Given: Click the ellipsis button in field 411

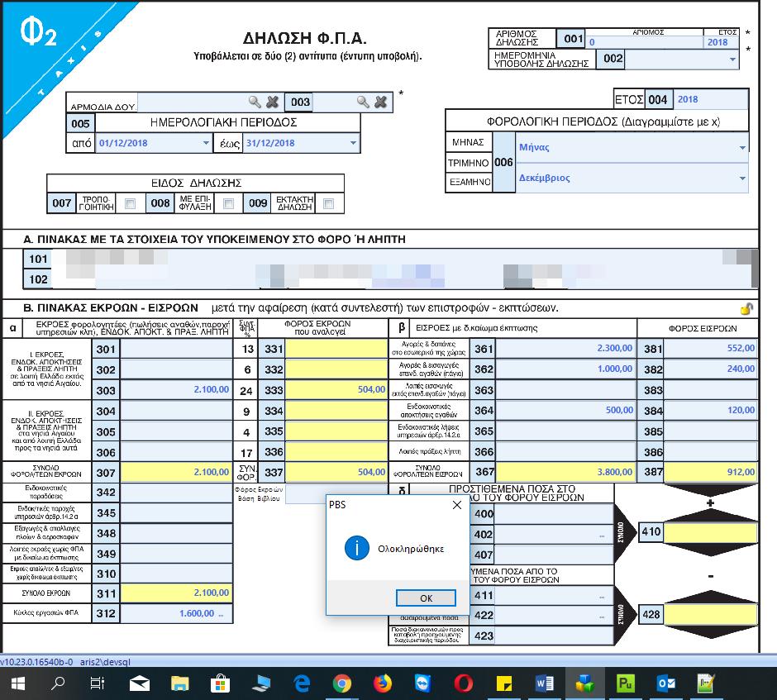Looking at the screenshot, I should (602, 596).
